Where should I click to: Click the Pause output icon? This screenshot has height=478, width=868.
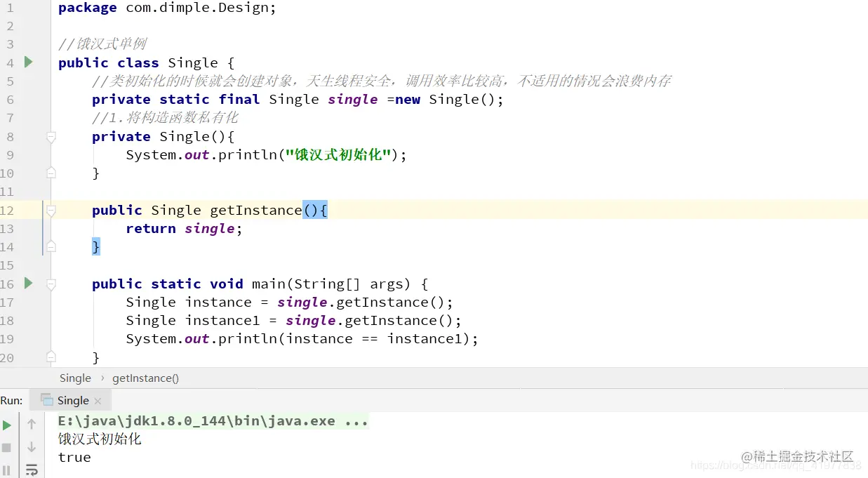click(x=7, y=470)
